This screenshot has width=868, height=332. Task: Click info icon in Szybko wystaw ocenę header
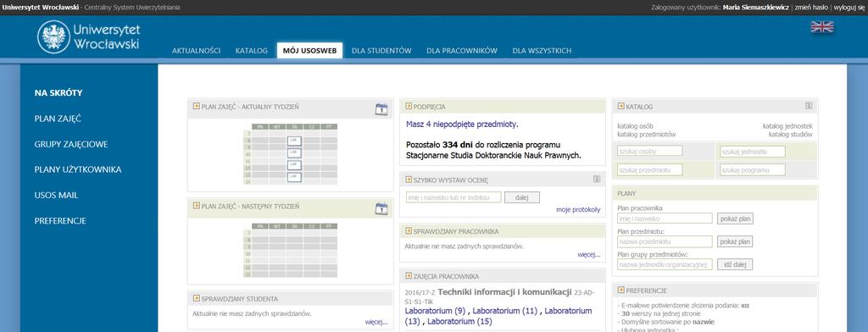(596, 179)
